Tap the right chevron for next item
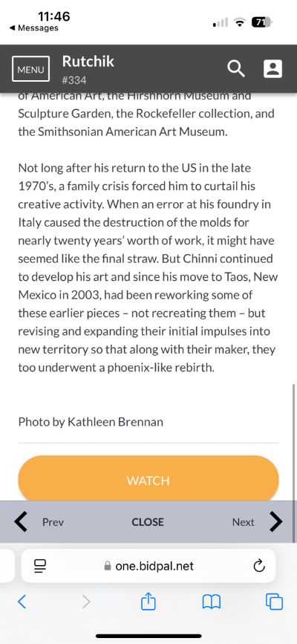Viewport: 297px width, 644px height. [276, 521]
